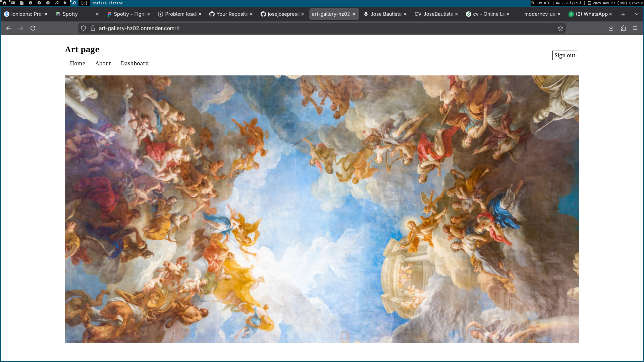The image size is (644, 362).
Task: Click the Sign out button
Action: [565, 55]
